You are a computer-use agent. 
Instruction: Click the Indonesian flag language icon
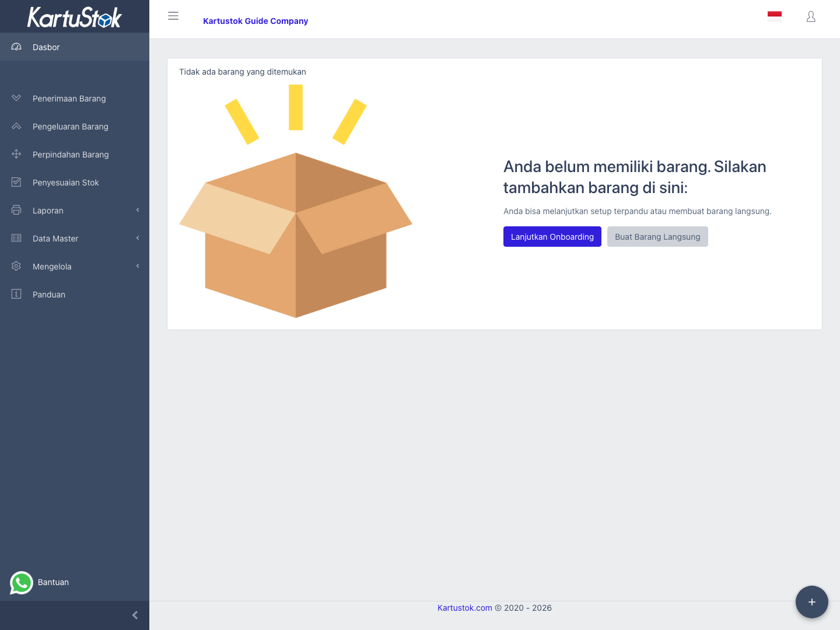point(775,16)
